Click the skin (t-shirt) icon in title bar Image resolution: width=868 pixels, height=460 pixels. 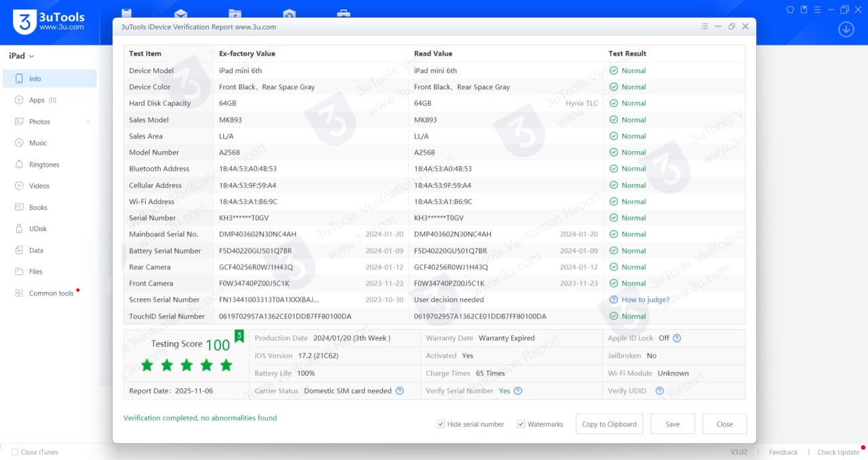coord(790,9)
